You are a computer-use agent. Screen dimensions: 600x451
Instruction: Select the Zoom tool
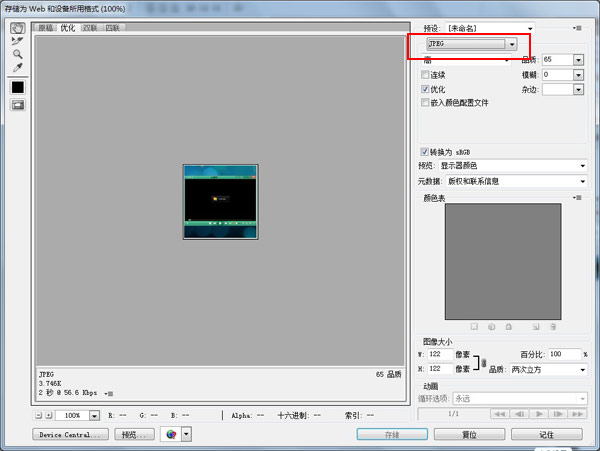[x=18, y=54]
